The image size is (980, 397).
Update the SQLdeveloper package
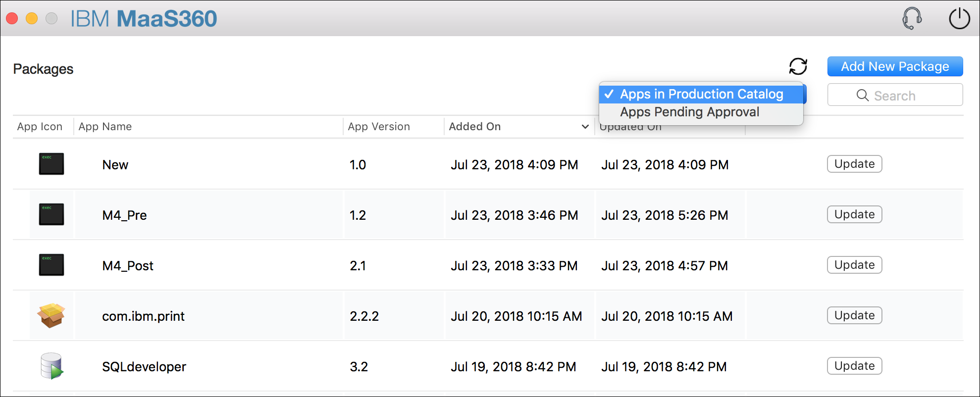854,366
